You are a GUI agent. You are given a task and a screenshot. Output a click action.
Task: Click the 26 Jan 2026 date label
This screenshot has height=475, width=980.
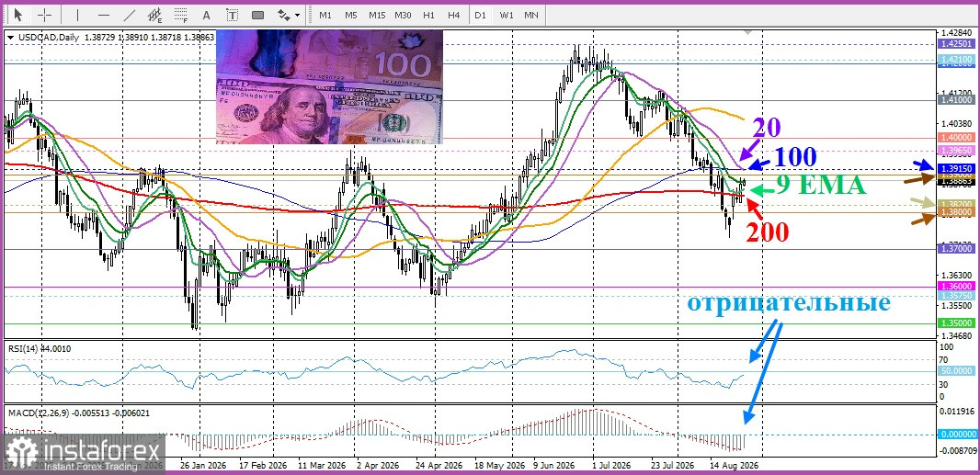tap(202, 466)
